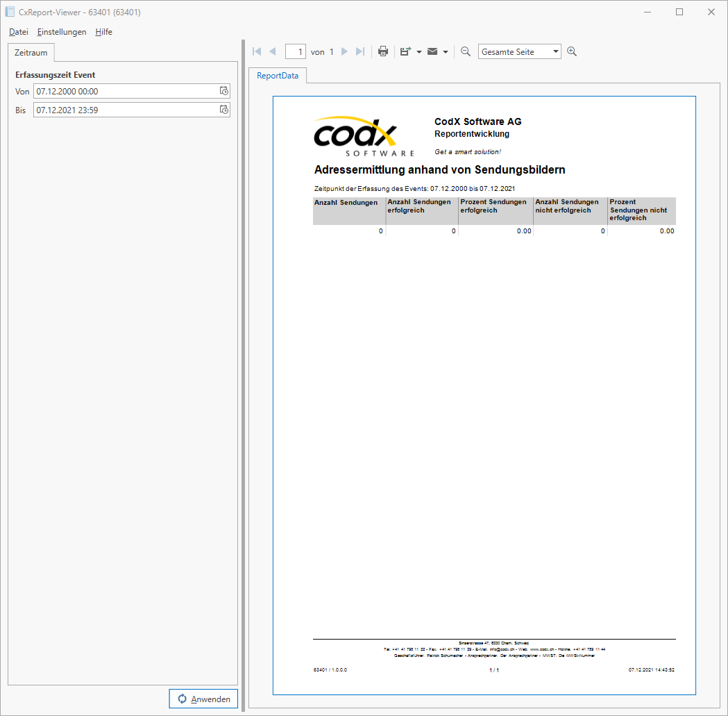728x716 pixels.
Task: Click the email report icon
Action: point(432,51)
